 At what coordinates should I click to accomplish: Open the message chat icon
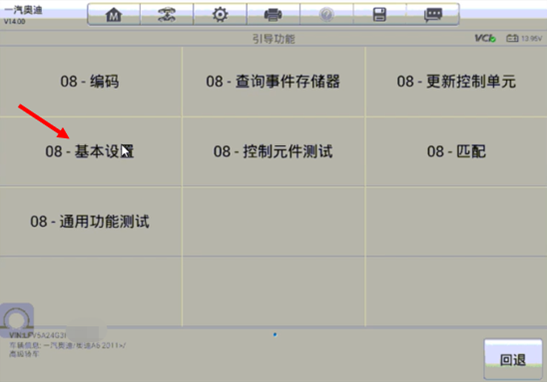[433, 15]
